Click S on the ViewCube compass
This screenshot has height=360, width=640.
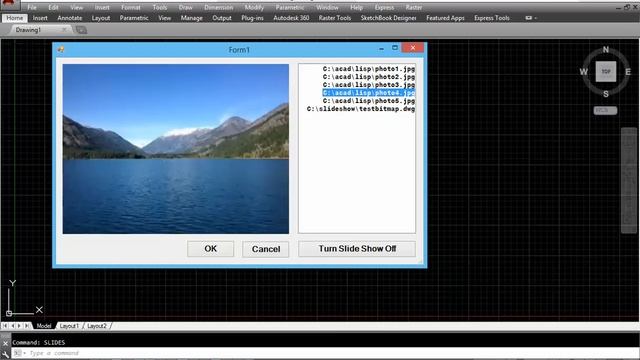point(606,94)
